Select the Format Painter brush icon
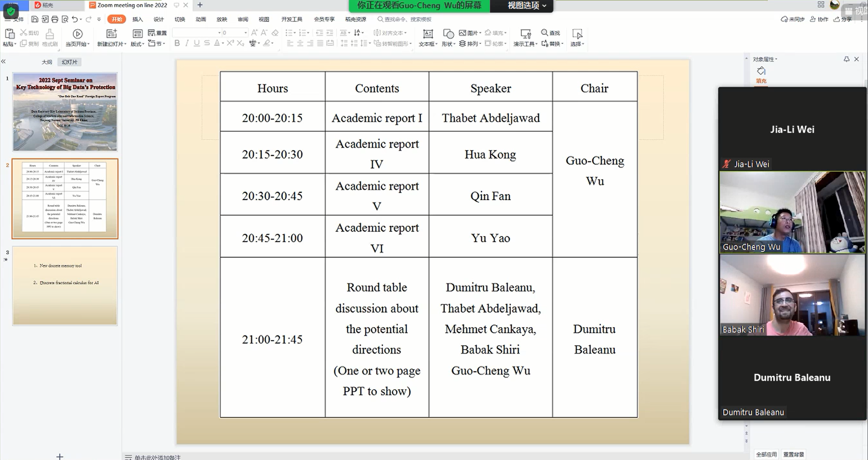Viewport: 868px width, 460px height. (x=50, y=34)
